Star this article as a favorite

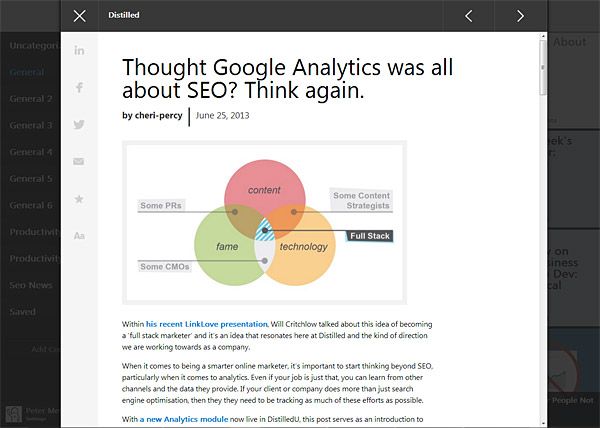pyautogui.click(x=79, y=198)
